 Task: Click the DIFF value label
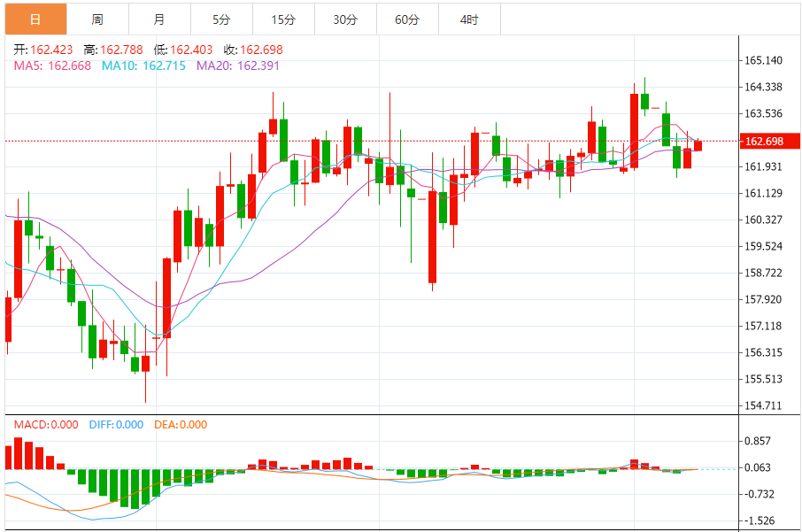[116, 425]
